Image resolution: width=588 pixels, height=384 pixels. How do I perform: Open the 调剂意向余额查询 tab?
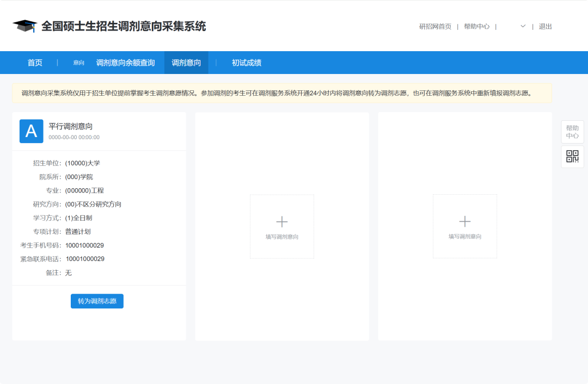[x=126, y=63]
